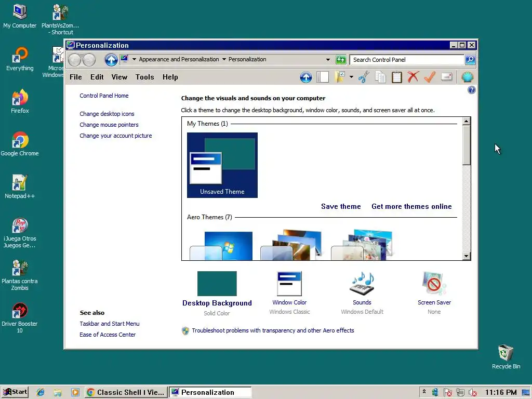Click the muted volume tray icon
Image resolution: width=532 pixels, height=399 pixels.
(x=473, y=393)
